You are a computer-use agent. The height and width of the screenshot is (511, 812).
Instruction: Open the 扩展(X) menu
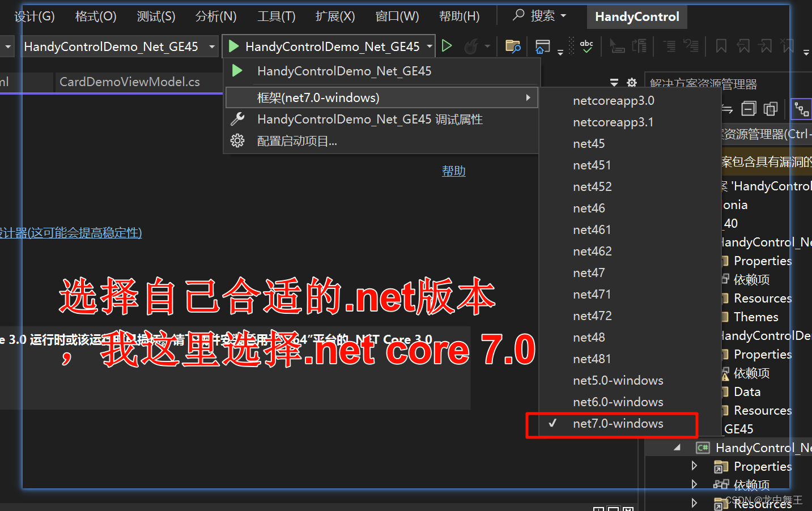coord(335,16)
